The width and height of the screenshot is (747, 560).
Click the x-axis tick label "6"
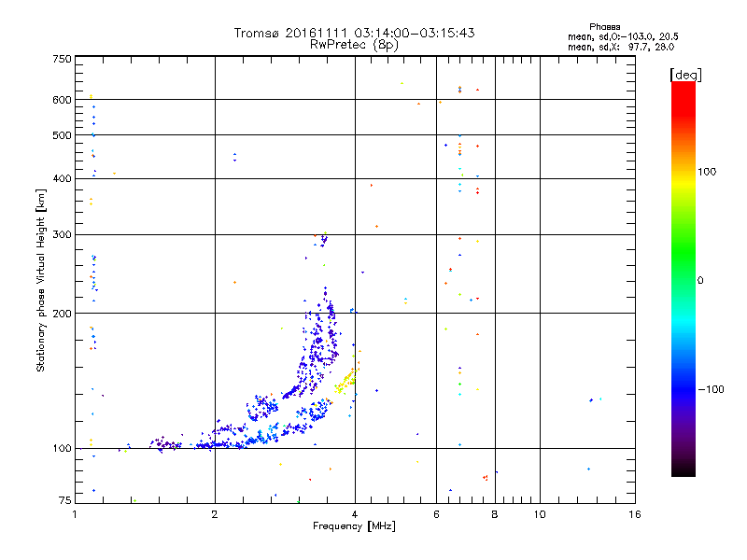click(x=436, y=514)
